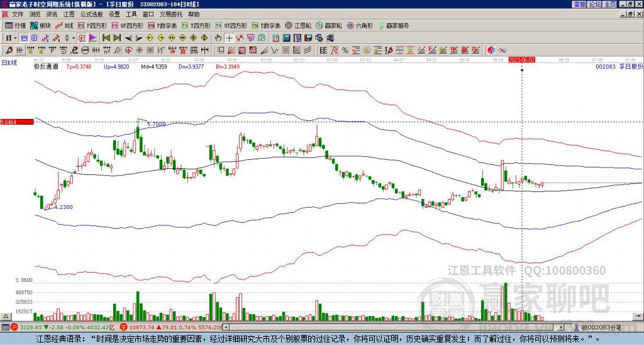
Task: Click the angle line drawing tool
Action: click(265, 50)
